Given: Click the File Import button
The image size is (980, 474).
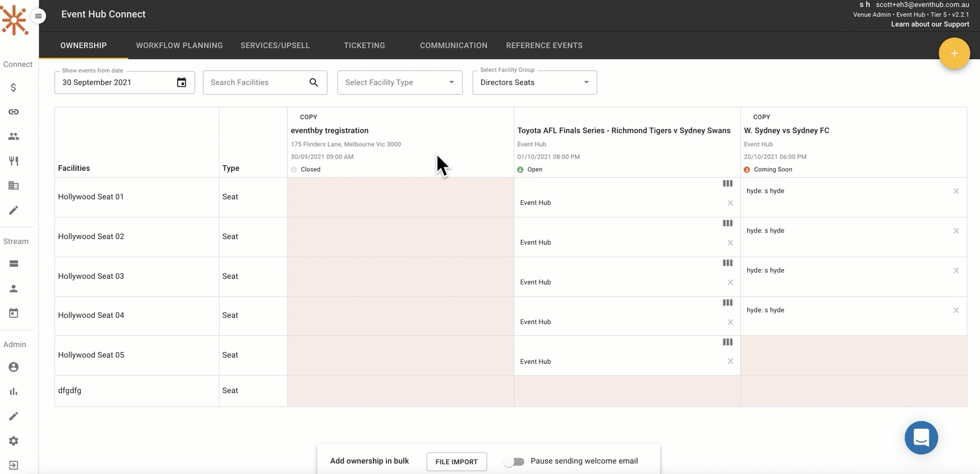Looking at the screenshot, I should [457, 461].
